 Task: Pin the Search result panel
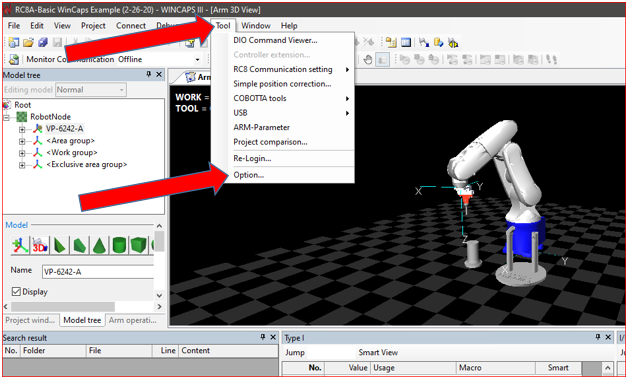tap(263, 337)
